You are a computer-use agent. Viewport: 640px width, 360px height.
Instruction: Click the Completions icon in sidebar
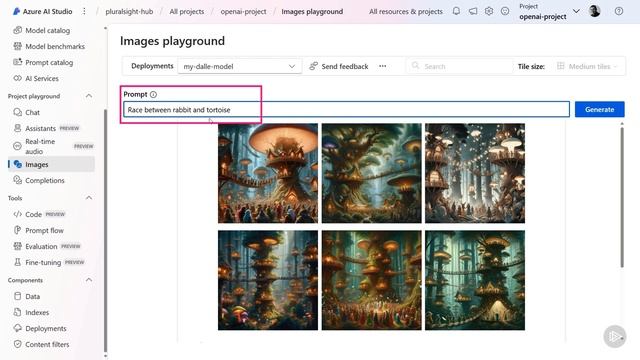(18, 180)
